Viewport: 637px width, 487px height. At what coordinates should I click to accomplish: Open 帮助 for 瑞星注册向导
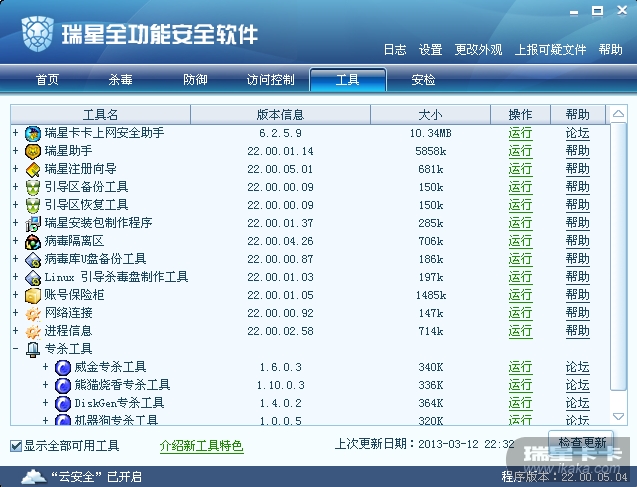click(x=578, y=169)
